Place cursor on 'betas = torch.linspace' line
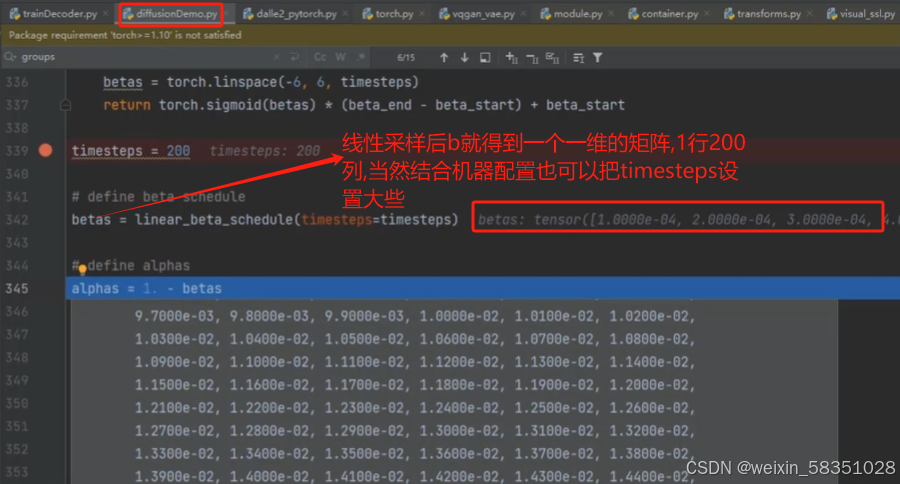This screenshot has width=900, height=484. click(x=261, y=82)
